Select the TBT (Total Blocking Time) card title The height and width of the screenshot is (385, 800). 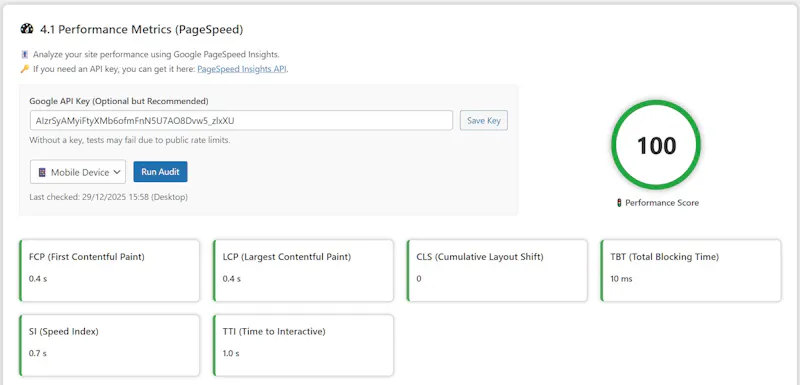664,257
